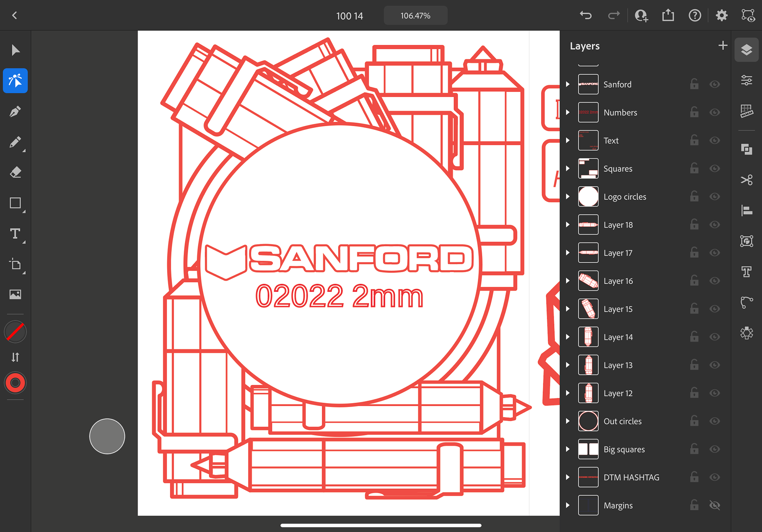Tap the document title 100 14
This screenshot has width=762, height=532.
[x=350, y=16]
